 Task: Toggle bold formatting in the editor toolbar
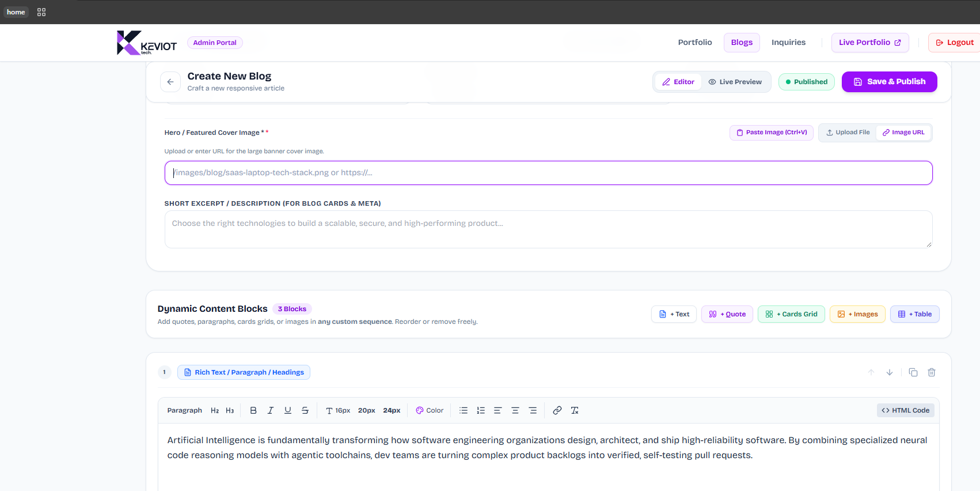tap(253, 410)
